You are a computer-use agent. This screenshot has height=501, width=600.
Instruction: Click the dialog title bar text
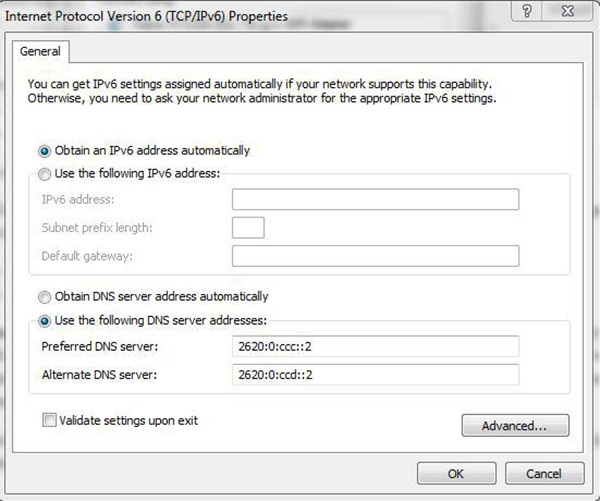[x=146, y=16]
